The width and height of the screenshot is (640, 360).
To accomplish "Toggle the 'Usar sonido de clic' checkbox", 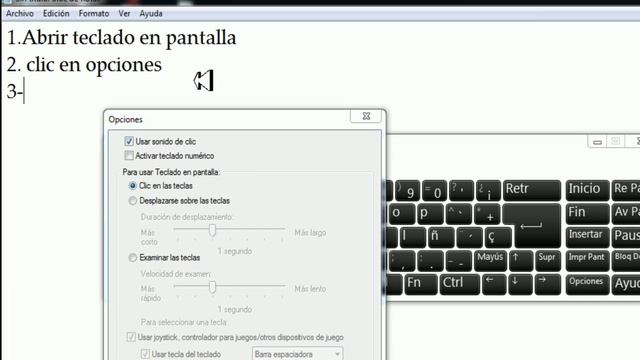I will [x=129, y=142].
